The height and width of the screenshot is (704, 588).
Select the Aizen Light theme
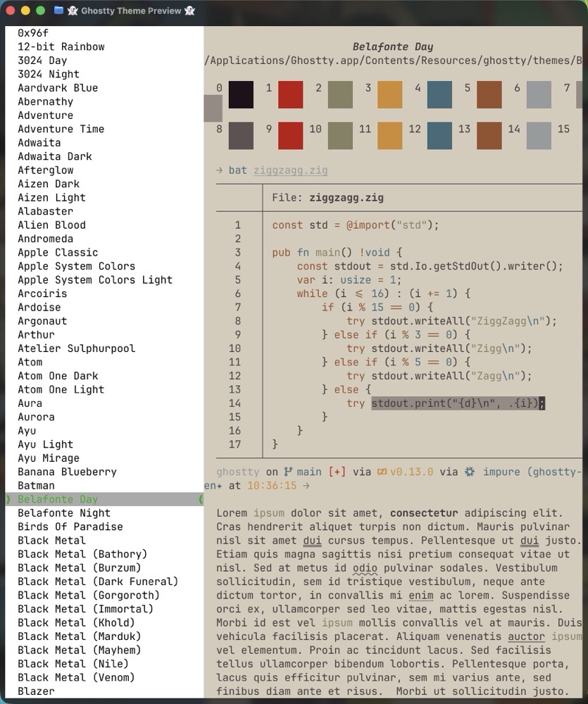(51, 198)
